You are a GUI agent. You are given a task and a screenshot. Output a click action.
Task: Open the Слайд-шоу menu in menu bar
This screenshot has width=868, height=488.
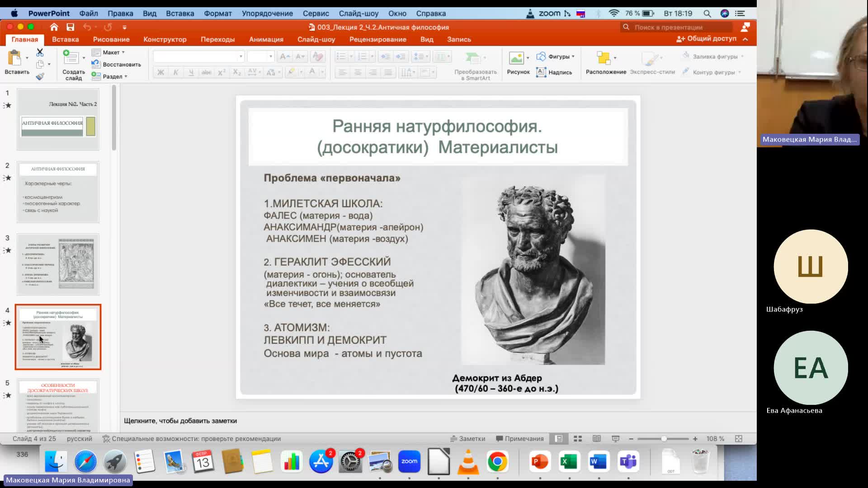359,14
